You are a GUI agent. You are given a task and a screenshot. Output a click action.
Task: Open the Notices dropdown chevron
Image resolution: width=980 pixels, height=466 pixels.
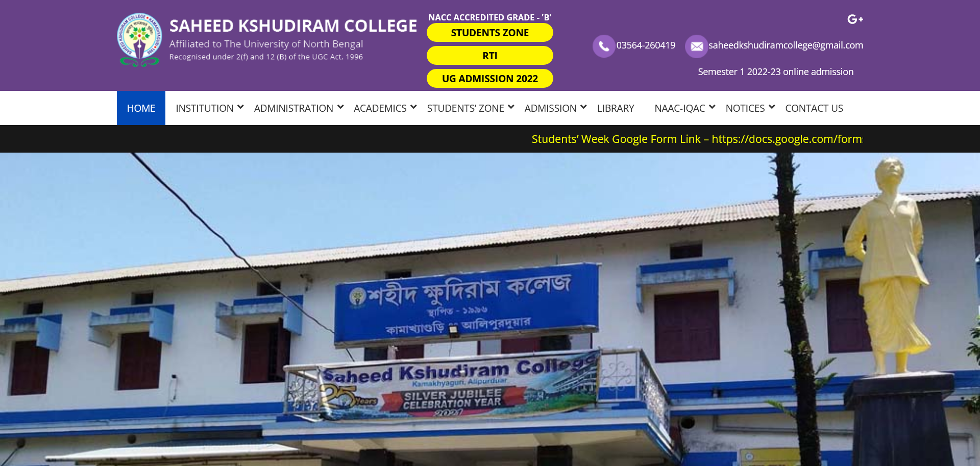coord(772,107)
